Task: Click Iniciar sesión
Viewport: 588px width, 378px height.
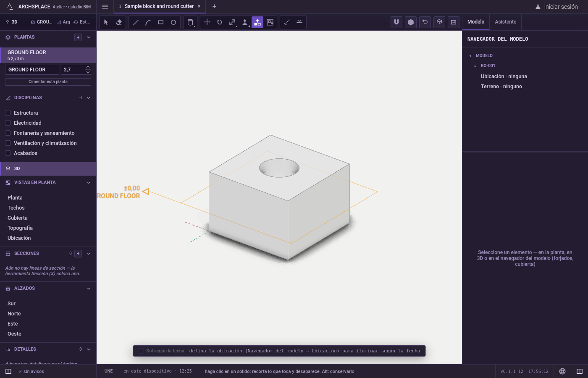Action: 556,7
